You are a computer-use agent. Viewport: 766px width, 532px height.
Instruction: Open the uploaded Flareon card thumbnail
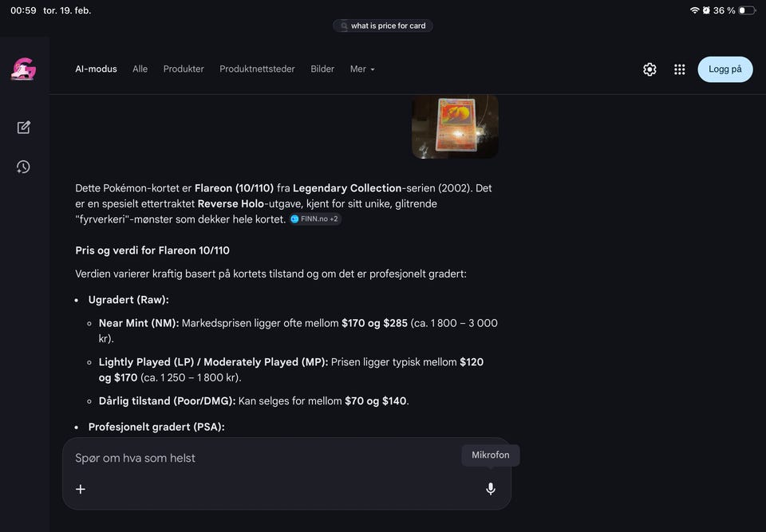pos(456,127)
